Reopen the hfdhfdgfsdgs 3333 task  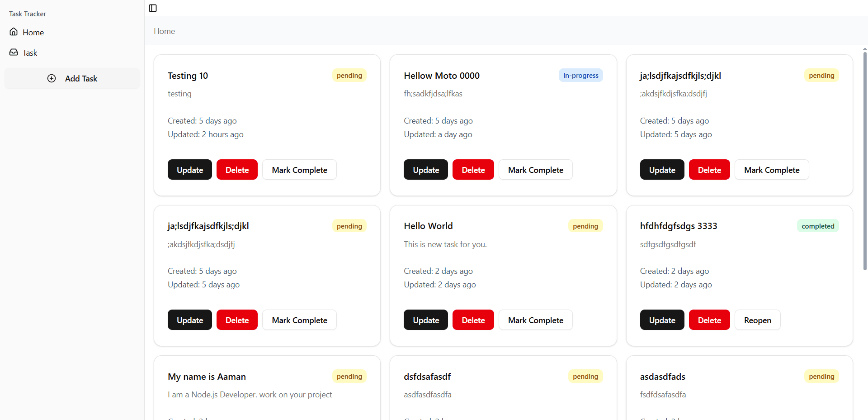click(758, 320)
